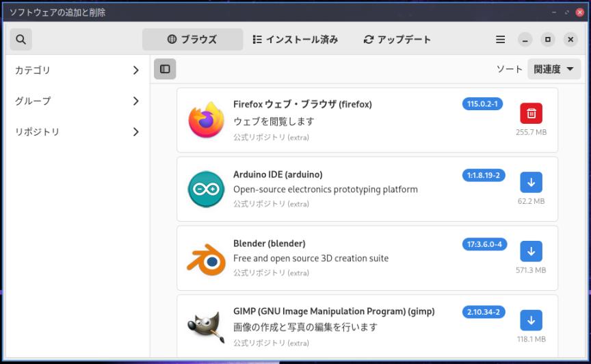This screenshot has width=591, height=364.
Task: Open the Blender (blender) title
Action: 269,244
